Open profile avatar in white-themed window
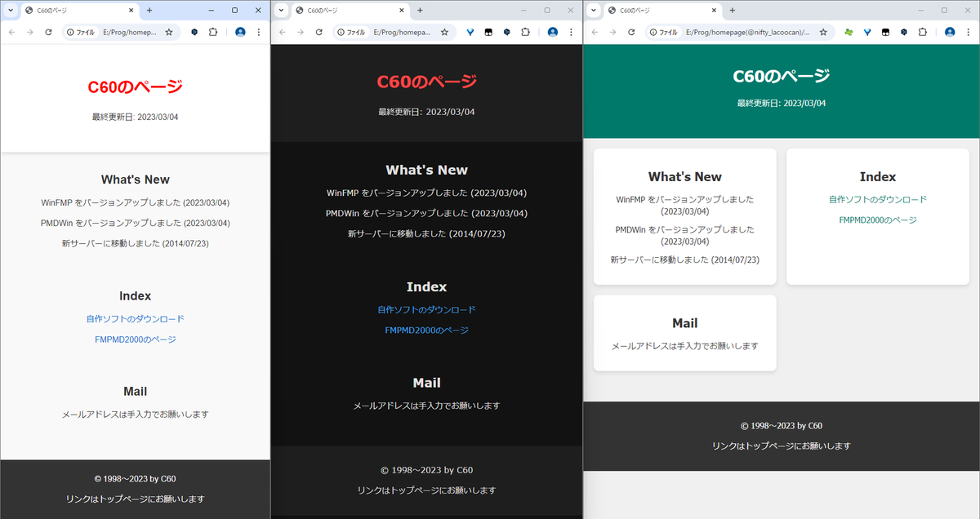The width and height of the screenshot is (980, 519). 240,32
